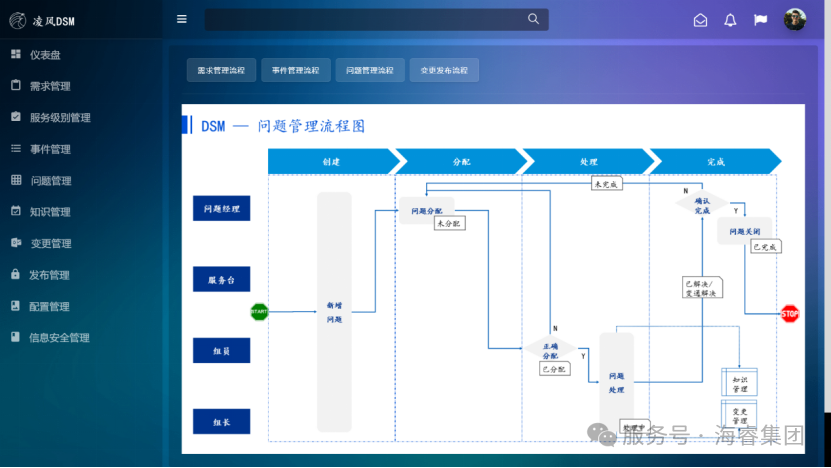Click the 事件管理 list icon

pos(16,148)
